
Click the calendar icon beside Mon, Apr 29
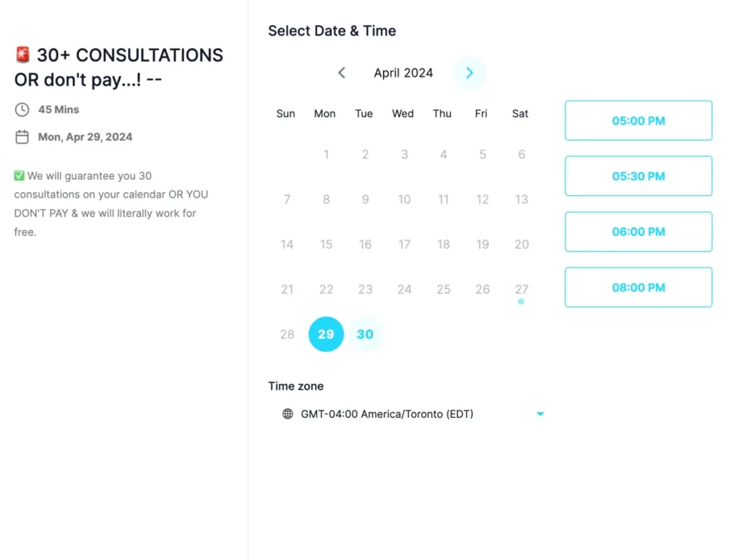point(22,137)
